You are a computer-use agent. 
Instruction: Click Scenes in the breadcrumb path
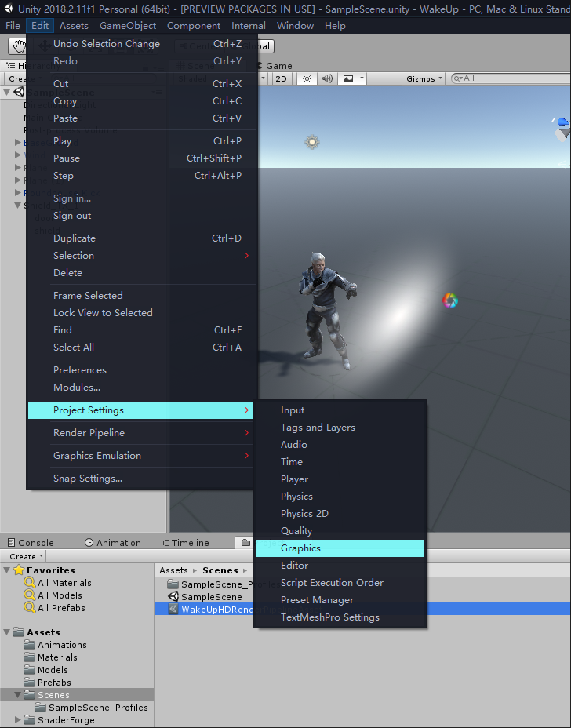(x=220, y=570)
